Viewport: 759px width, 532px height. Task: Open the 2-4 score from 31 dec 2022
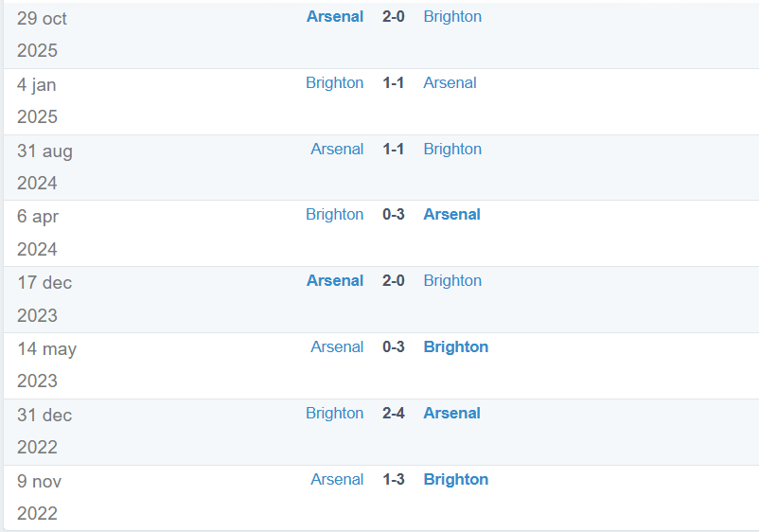[x=394, y=414]
